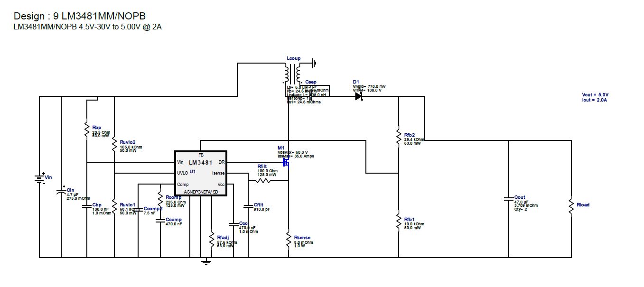The height and width of the screenshot is (287, 644).
Task: Click the '10.0 kOhm' Rfb1 value
Action: [x=414, y=224]
